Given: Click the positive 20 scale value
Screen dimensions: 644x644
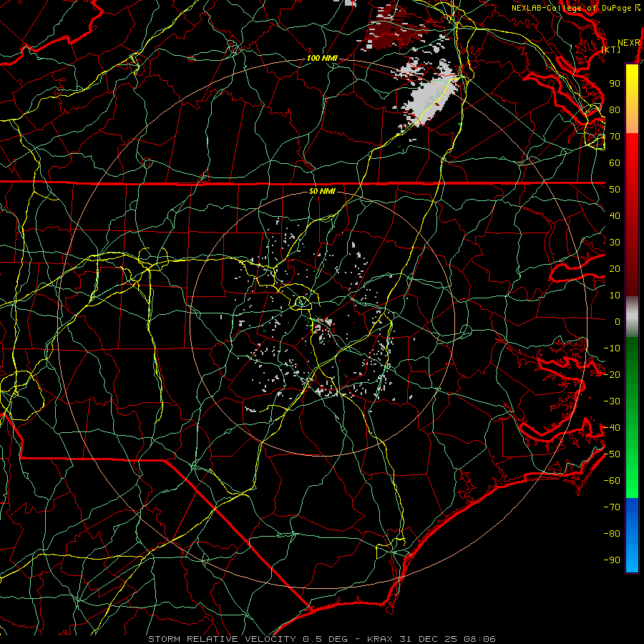Looking at the screenshot, I should click(615, 269).
